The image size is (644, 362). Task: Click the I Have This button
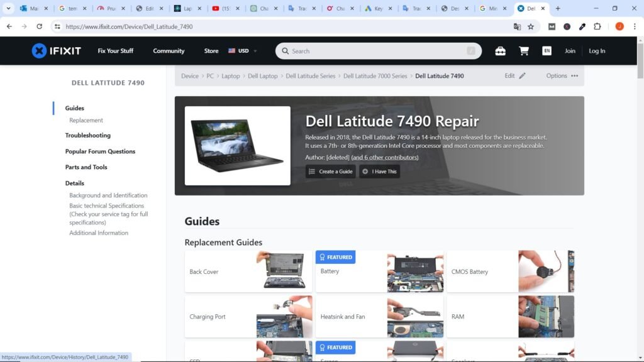pyautogui.click(x=379, y=172)
